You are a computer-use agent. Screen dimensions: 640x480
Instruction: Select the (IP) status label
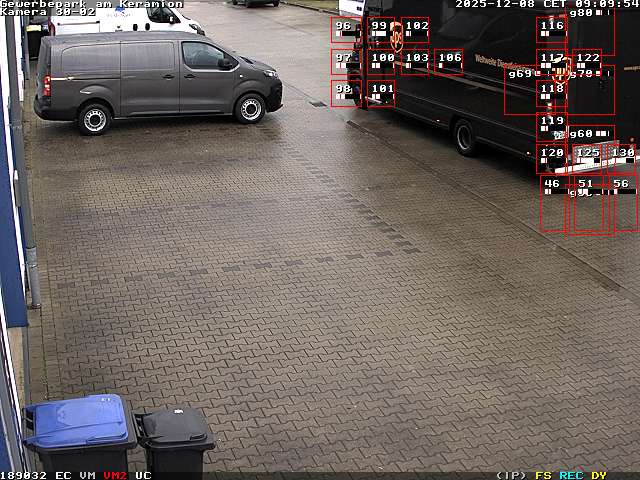(511, 475)
